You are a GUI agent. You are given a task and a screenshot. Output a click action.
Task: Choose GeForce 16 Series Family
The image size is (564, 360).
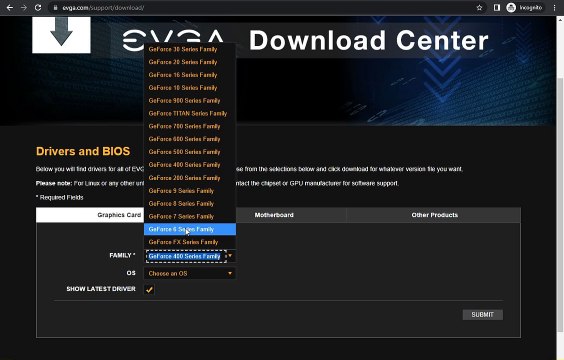(190, 75)
